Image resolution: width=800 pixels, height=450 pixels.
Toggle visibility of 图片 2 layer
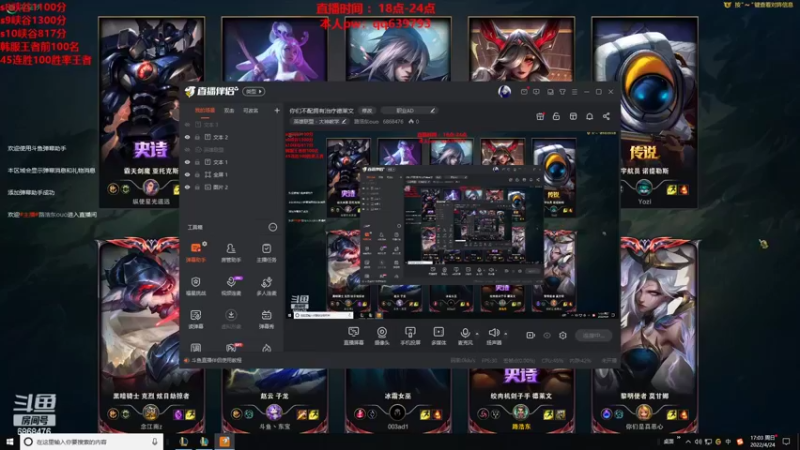pos(187,187)
